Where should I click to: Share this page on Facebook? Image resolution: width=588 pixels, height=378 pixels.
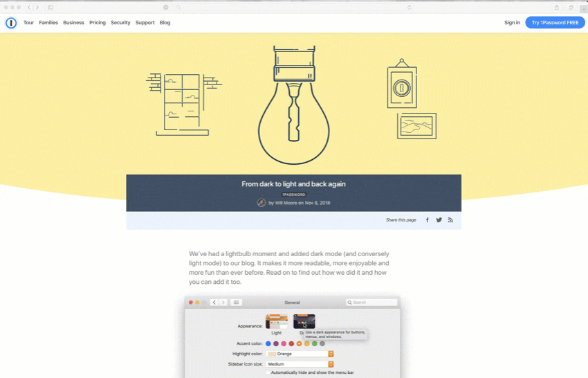pos(427,220)
